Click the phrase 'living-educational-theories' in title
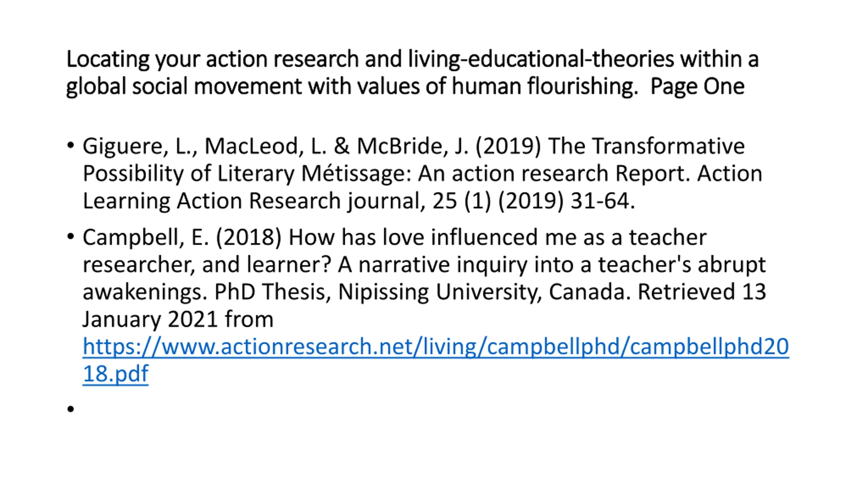Viewport: 868px width, 488px height. click(541, 59)
